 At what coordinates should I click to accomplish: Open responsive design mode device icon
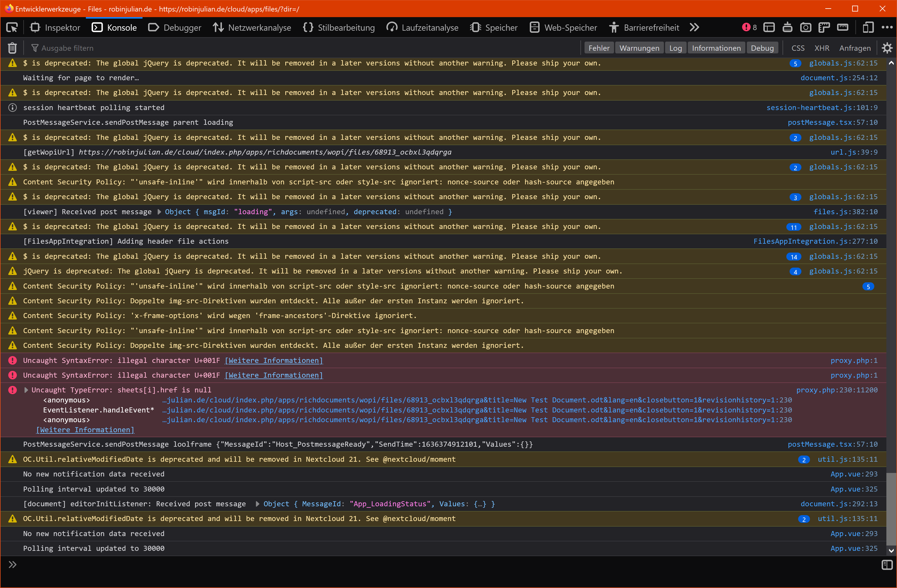pyautogui.click(x=868, y=27)
